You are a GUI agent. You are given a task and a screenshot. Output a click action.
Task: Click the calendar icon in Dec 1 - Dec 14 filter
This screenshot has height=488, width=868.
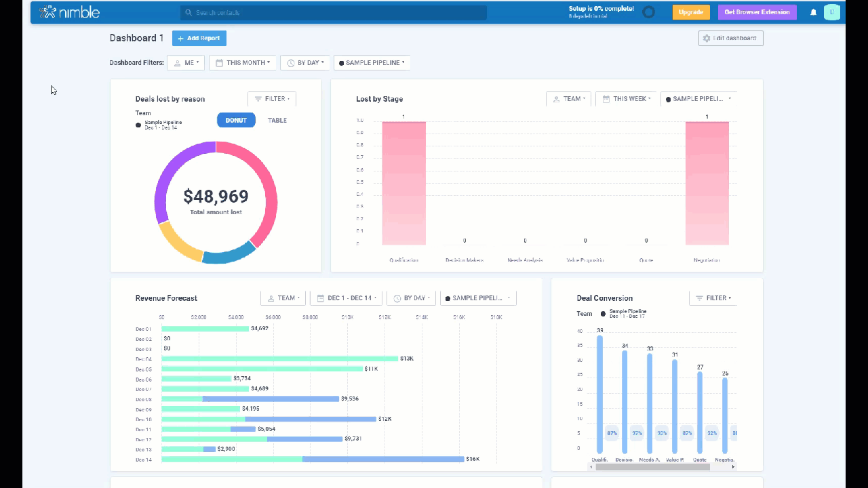pyautogui.click(x=320, y=298)
